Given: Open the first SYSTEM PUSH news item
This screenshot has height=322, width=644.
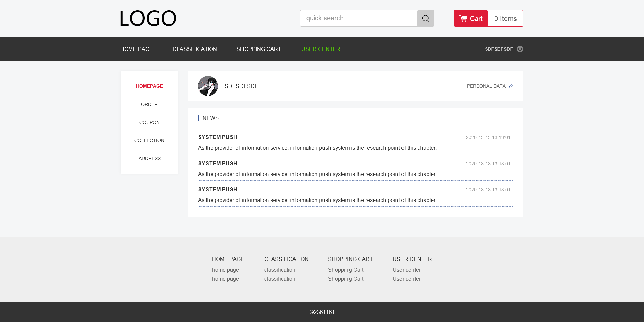Looking at the screenshot, I should [218, 137].
